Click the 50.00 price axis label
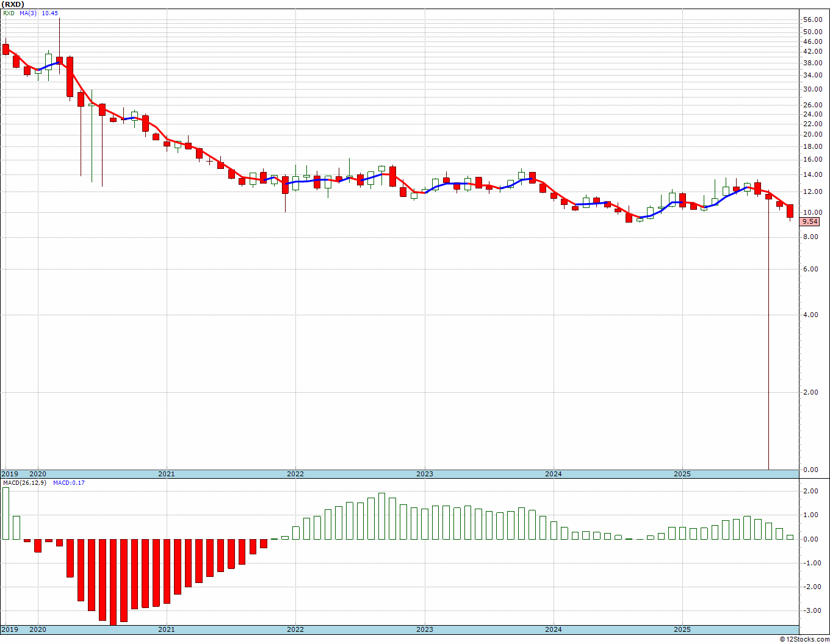The image size is (830, 644). point(812,32)
